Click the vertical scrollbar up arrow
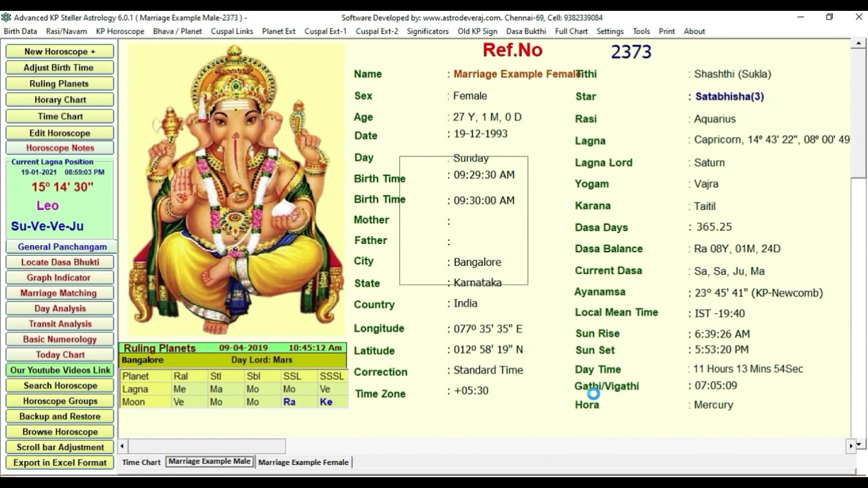This screenshot has height=488, width=868. pyautogui.click(x=859, y=45)
